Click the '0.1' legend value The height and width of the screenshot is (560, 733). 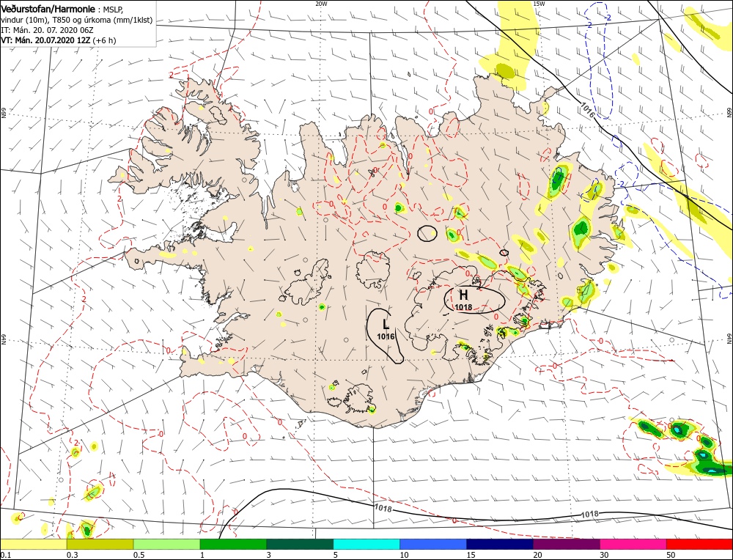coord(4,555)
